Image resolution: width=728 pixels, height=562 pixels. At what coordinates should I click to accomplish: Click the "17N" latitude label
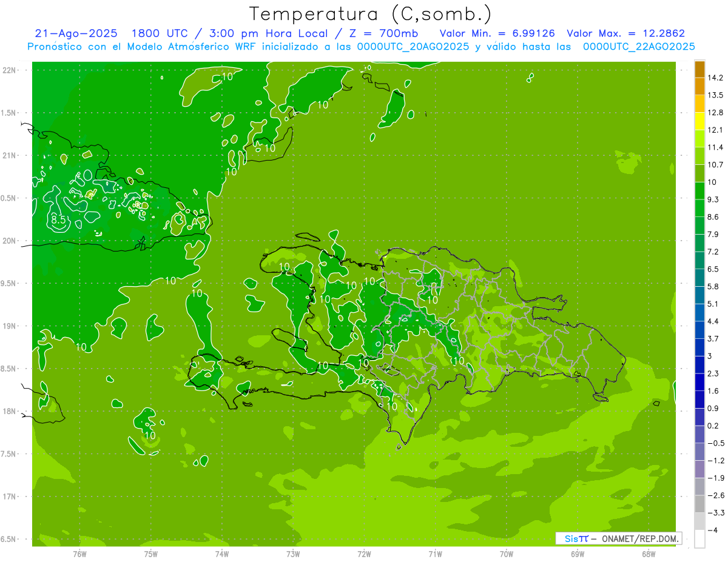[x=9, y=497]
